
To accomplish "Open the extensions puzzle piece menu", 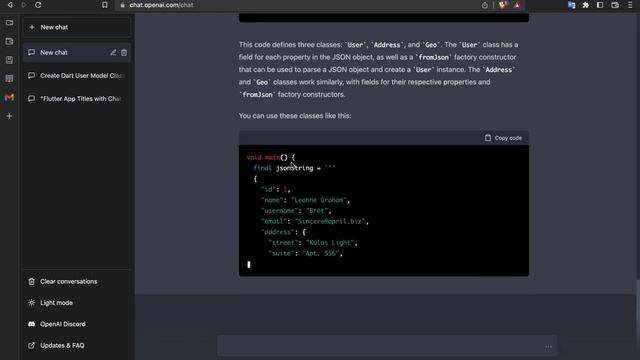I will pos(586,5).
